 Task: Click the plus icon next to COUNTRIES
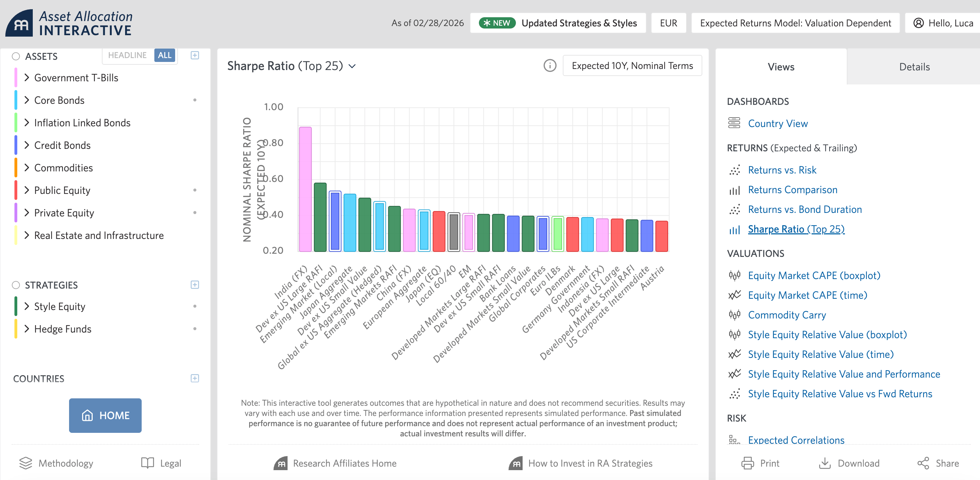pyautogui.click(x=195, y=378)
